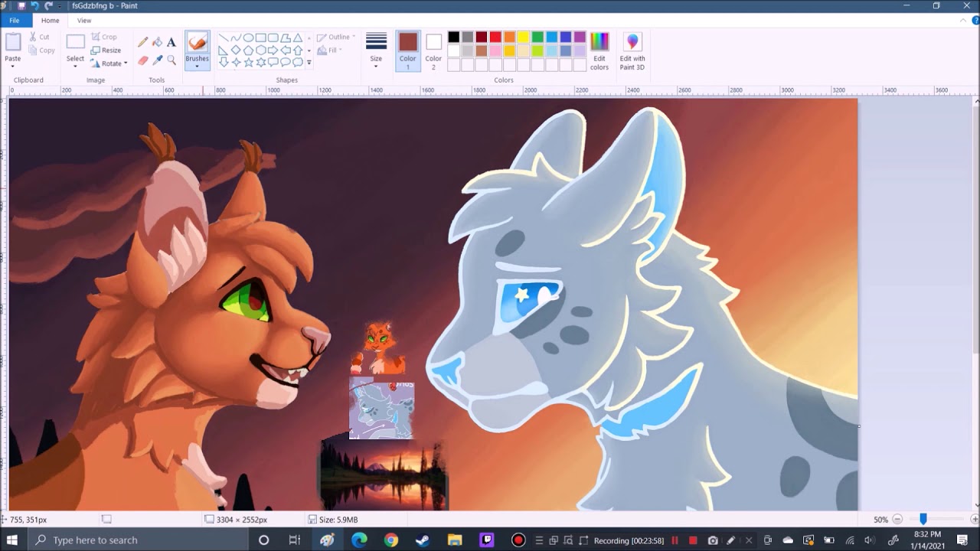Click the vertical scrollbar down arrow
This screenshot has width=980, height=551.
(976, 506)
